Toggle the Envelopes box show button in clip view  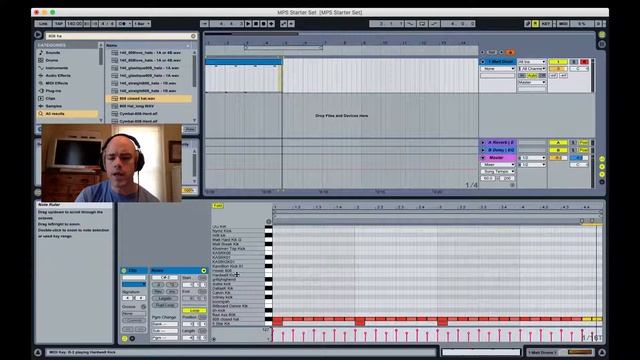[x=132, y=338]
